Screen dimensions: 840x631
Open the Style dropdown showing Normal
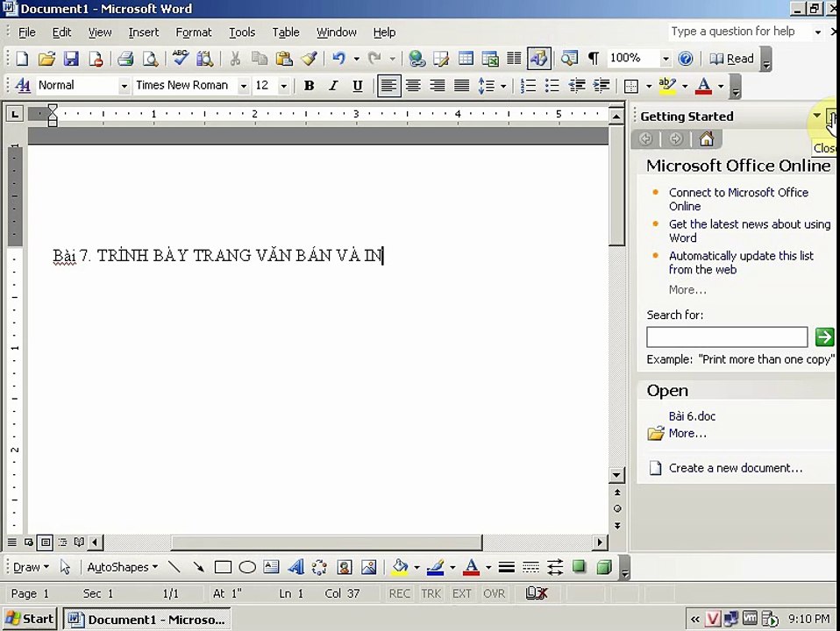pyautogui.click(x=124, y=86)
